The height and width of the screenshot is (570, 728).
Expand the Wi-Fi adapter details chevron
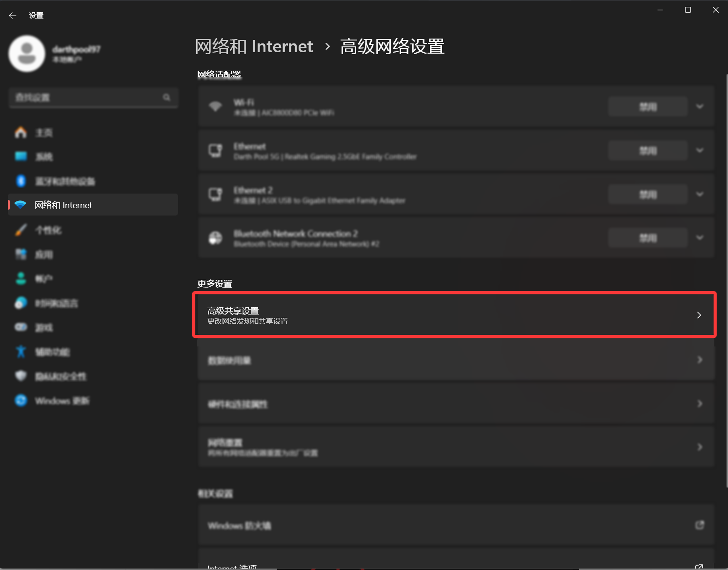(700, 106)
